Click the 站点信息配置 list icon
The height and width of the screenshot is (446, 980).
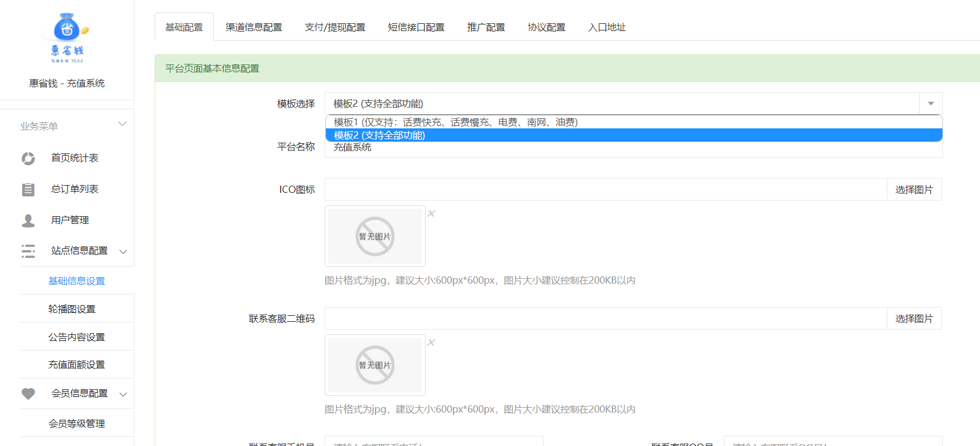coord(28,251)
